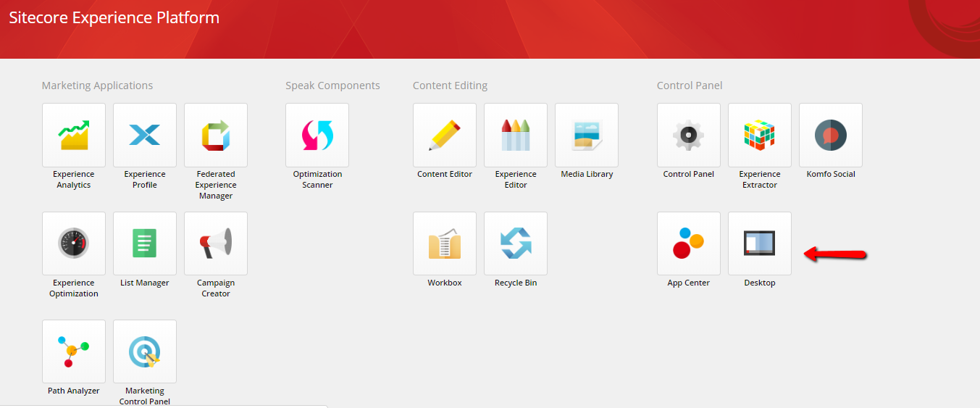This screenshot has width=980, height=408.
Task: Launch List Manager
Action: pos(145,243)
